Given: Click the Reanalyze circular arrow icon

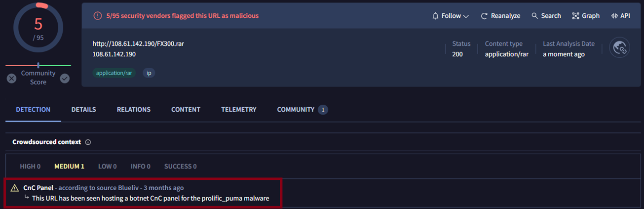Looking at the screenshot, I should [484, 16].
